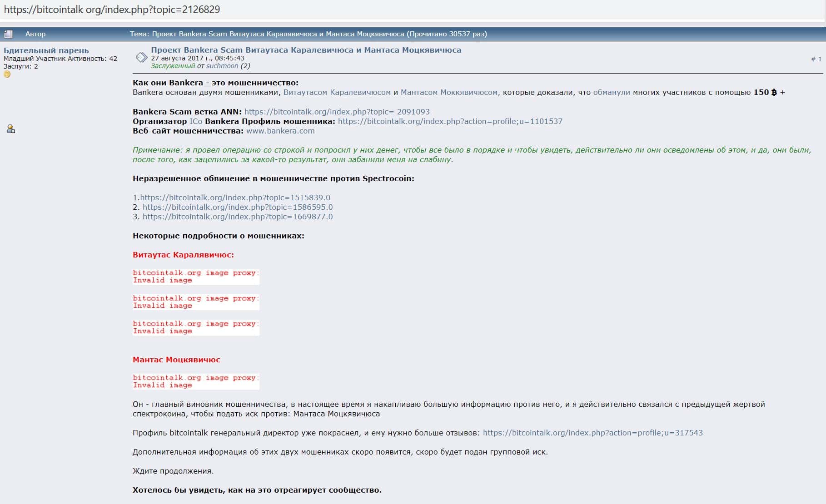The width and height of the screenshot is (826, 504).
Task: Click the green note starting with Примечание
Action: pos(472,154)
